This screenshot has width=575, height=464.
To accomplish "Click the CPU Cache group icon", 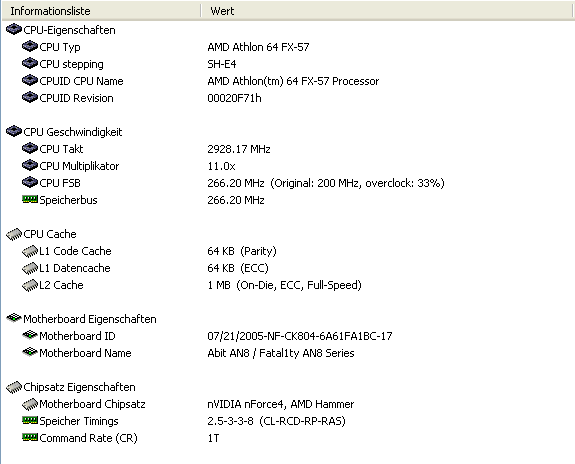I will (x=14, y=234).
